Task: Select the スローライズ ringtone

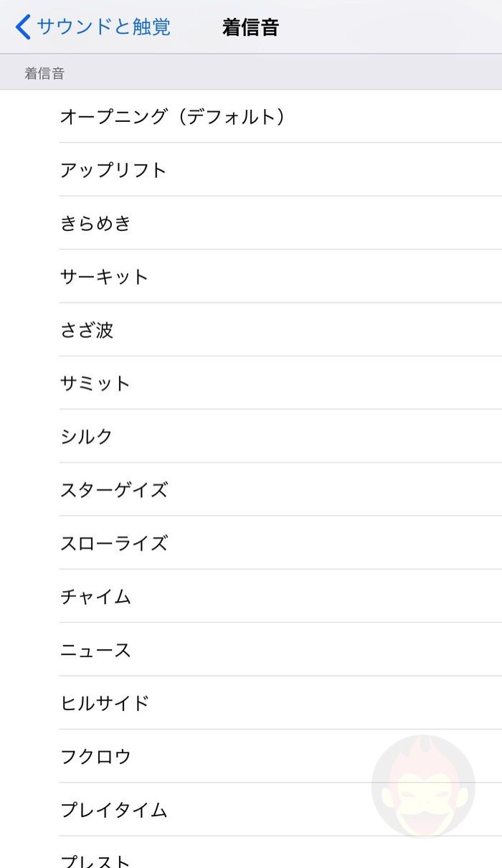Action: [x=114, y=543]
